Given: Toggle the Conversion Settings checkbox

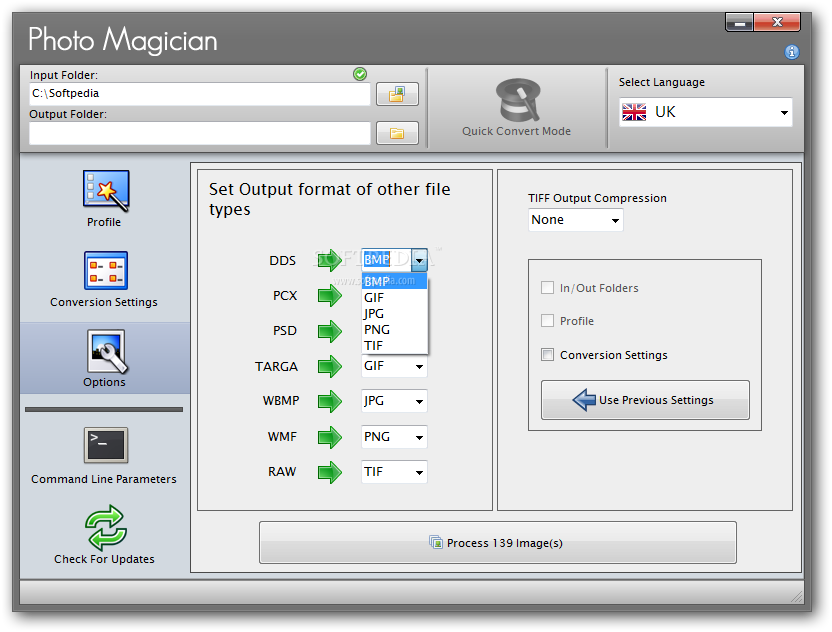Looking at the screenshot, I should tap(547, 354).
